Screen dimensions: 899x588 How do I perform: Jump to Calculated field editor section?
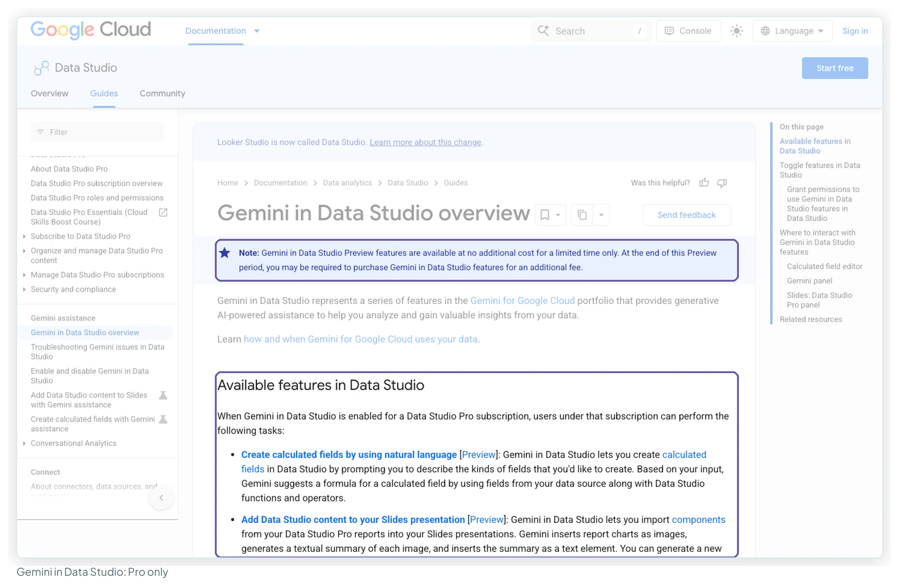824,266
